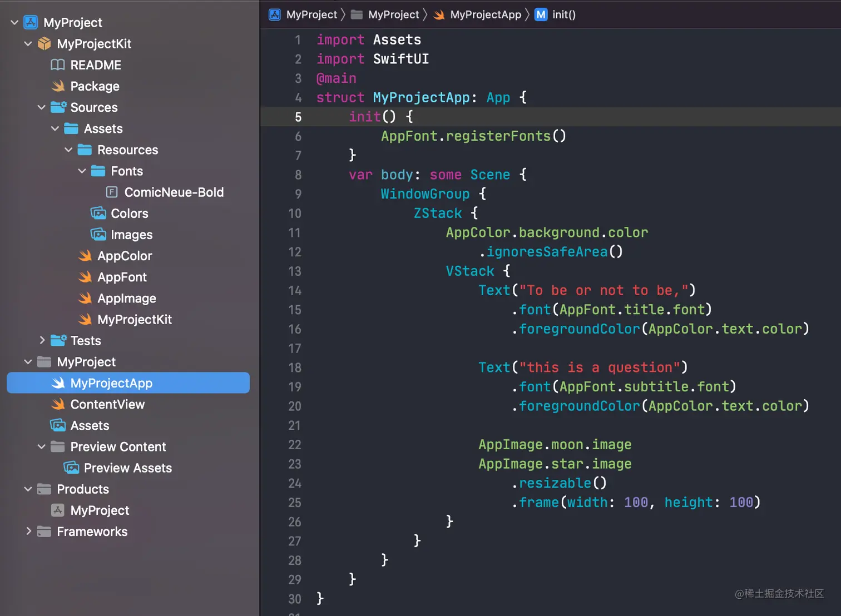Click the Package swift file icon

pos(58,86)
